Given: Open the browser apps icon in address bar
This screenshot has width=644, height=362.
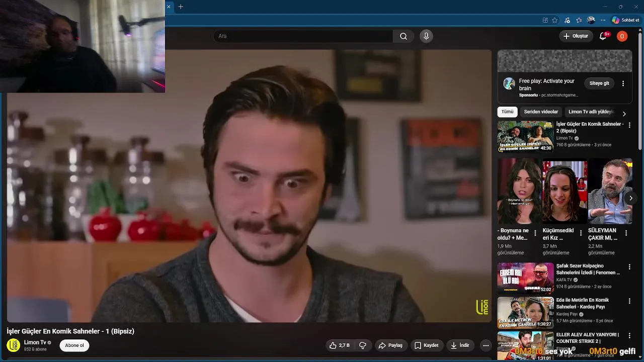Looking at the screenshot, I should pyautogui.click(x=545, y=20).
